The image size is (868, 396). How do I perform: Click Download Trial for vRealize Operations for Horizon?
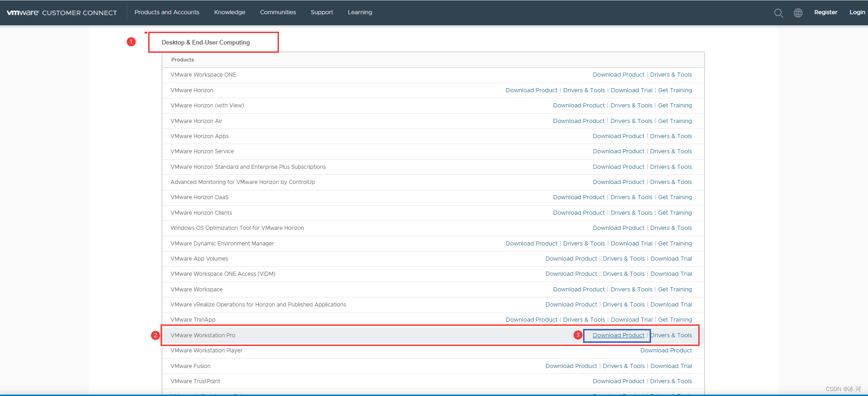[671, 305]
